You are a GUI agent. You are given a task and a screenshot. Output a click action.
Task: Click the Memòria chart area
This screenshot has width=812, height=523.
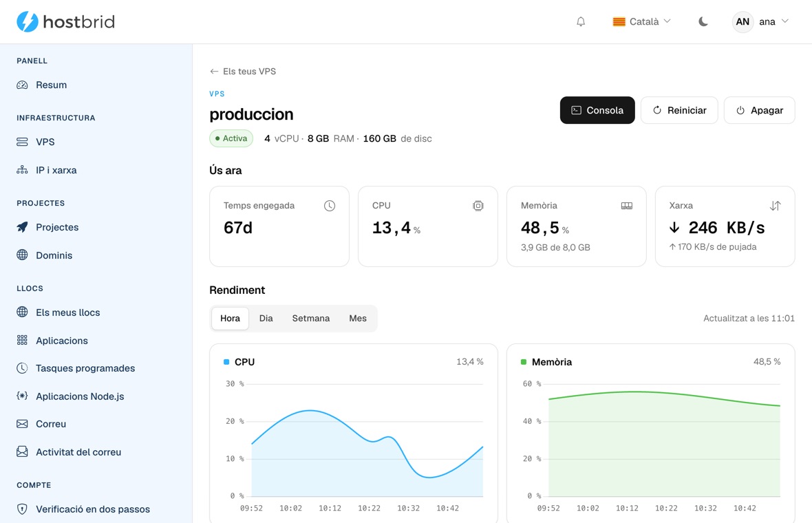[665, 440]
